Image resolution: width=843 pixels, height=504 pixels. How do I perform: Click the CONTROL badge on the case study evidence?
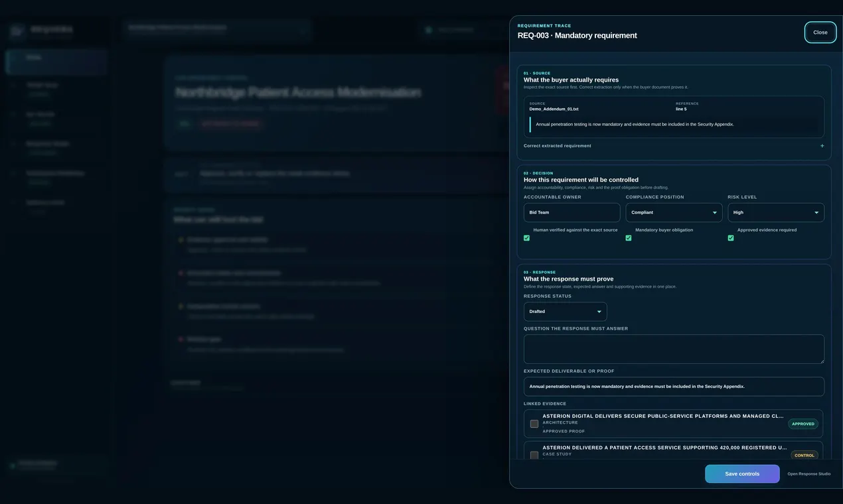[805, 456]
